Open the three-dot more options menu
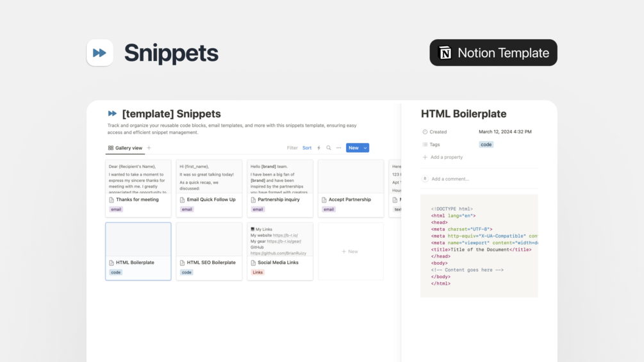644x362 pixels. pyautogui.click(x=338, y=148)
